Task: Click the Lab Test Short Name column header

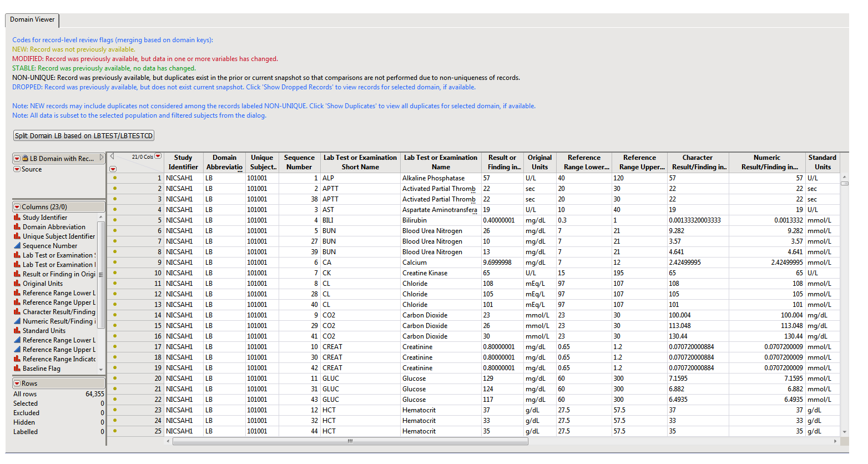Action: pos(360,162)
